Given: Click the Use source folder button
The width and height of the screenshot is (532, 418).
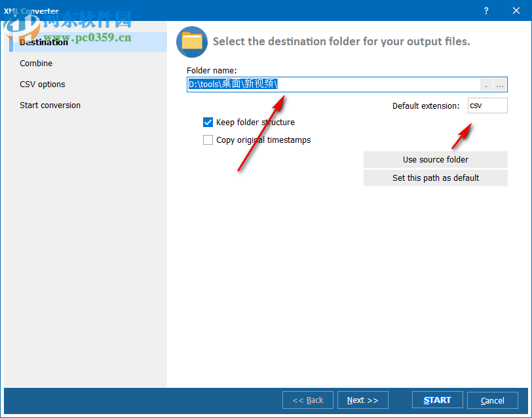Looking at the screenshot, I should (x=435, y=159).
